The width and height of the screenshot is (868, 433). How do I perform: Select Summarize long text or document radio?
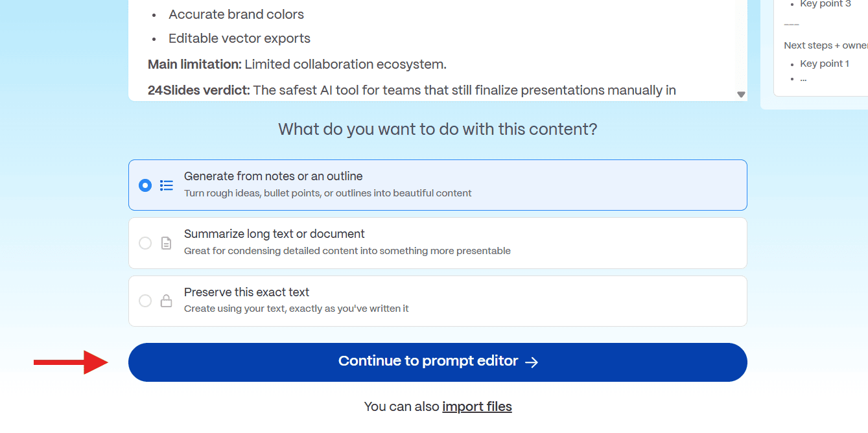point(145,243)
